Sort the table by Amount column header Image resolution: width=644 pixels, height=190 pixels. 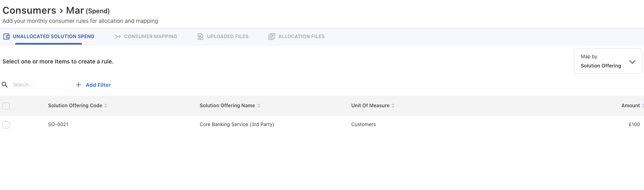(630, 106)
